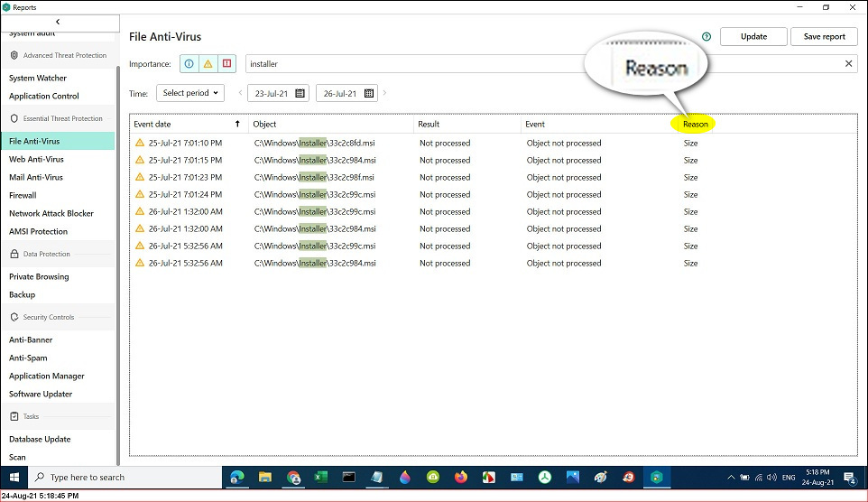Toggle sort direction arrow in Event date

point(237,124)
